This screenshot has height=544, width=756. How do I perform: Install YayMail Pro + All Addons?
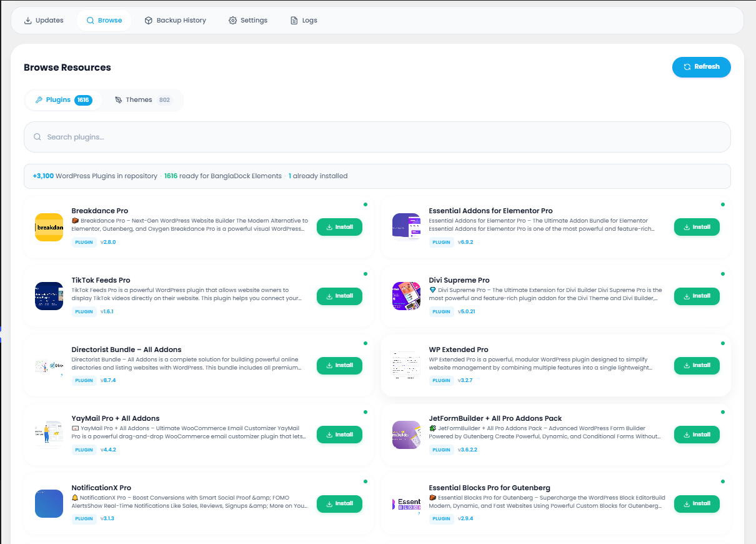339,435
